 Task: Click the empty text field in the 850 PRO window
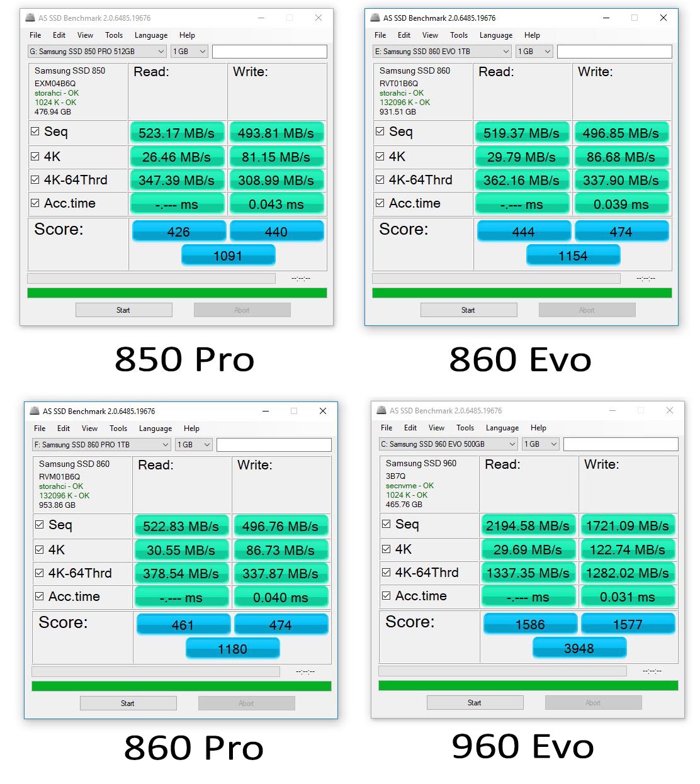269,52
